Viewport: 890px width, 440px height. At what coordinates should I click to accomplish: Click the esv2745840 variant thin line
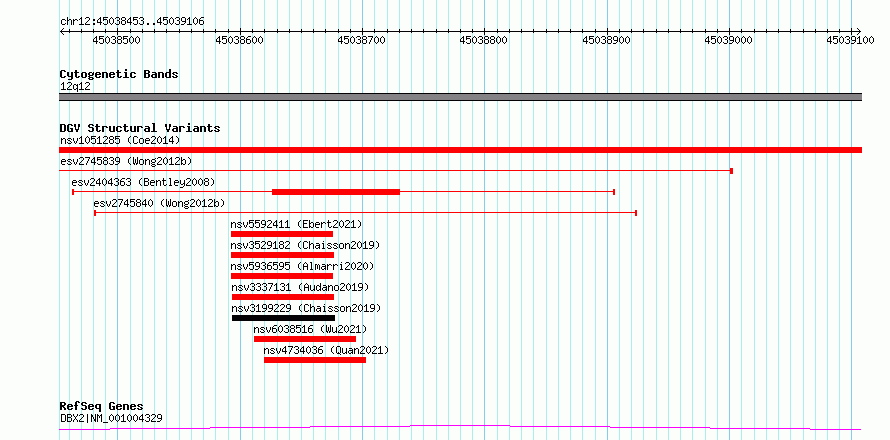click(366, 213)
